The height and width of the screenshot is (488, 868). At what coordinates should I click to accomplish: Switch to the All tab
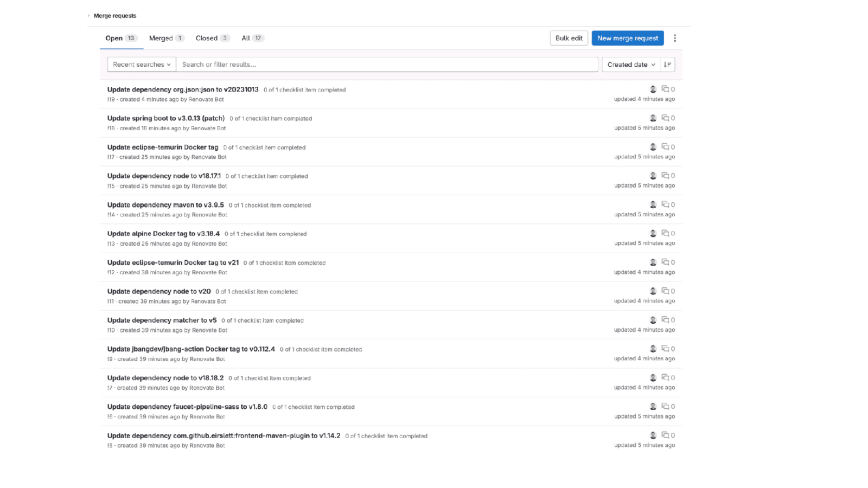coord(253,38)
